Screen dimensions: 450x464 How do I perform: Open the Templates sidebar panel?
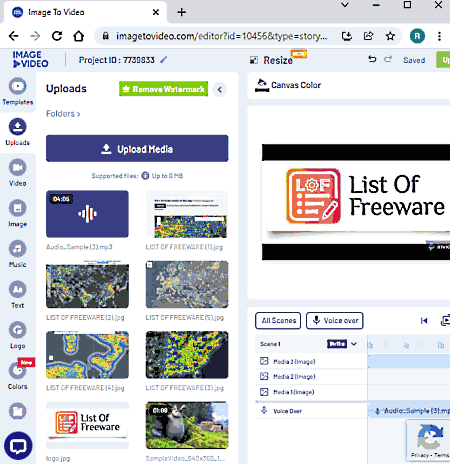[17, 91]
